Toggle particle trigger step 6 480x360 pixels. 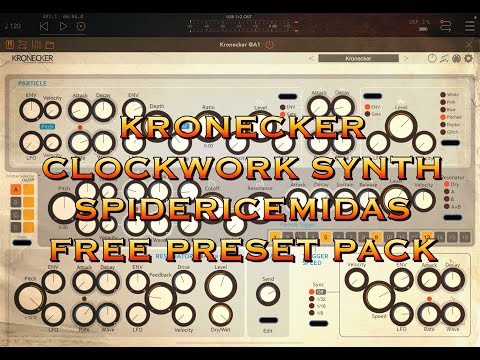click(338, 237)
